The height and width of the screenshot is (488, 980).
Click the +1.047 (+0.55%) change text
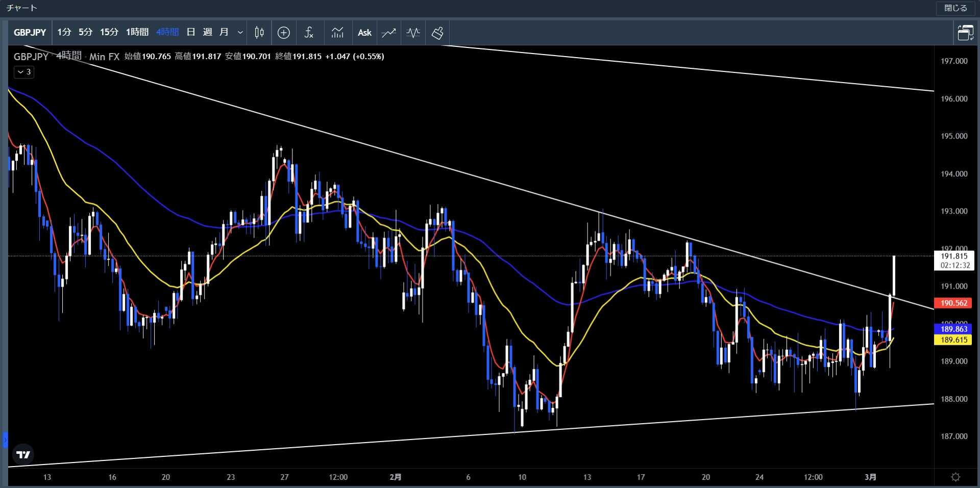pos(355,56)
